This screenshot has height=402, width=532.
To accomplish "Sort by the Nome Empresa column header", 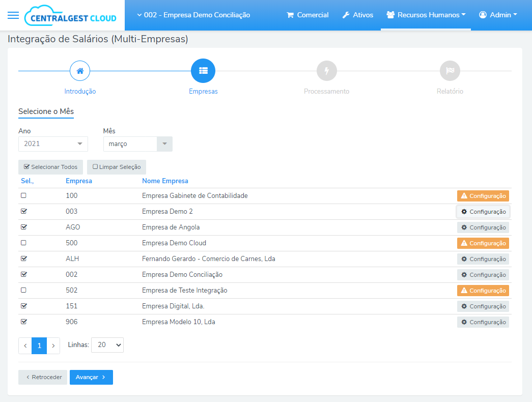I will pos(165,181).
